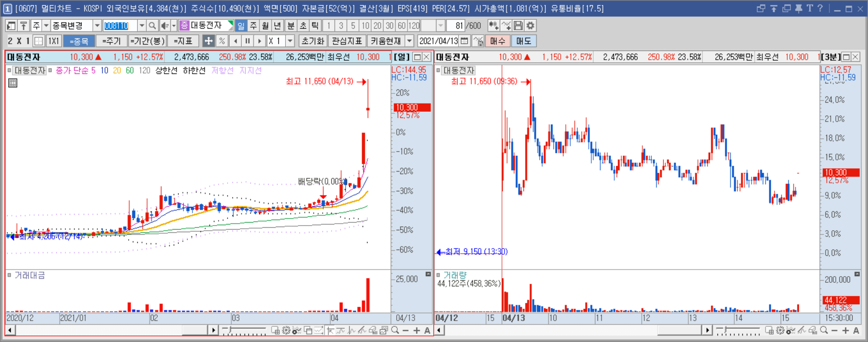Click the 관심지표 button
Viewport: 868px width, 342px height.
coord(347,41)
